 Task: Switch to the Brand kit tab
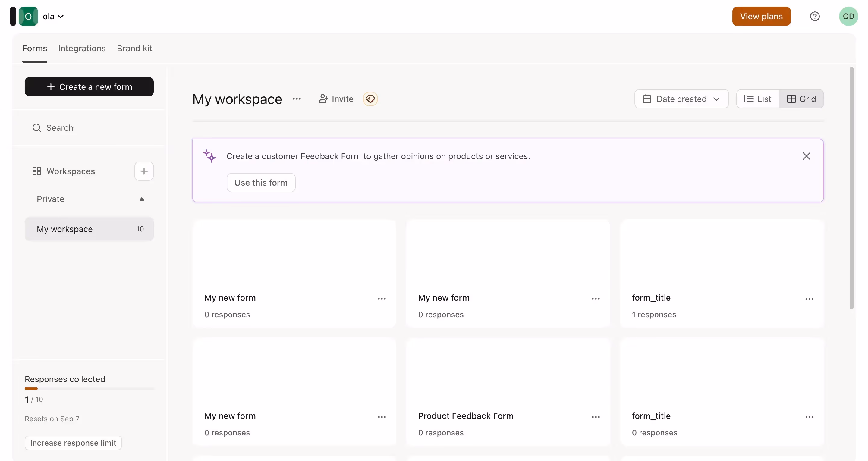point(134,48)
